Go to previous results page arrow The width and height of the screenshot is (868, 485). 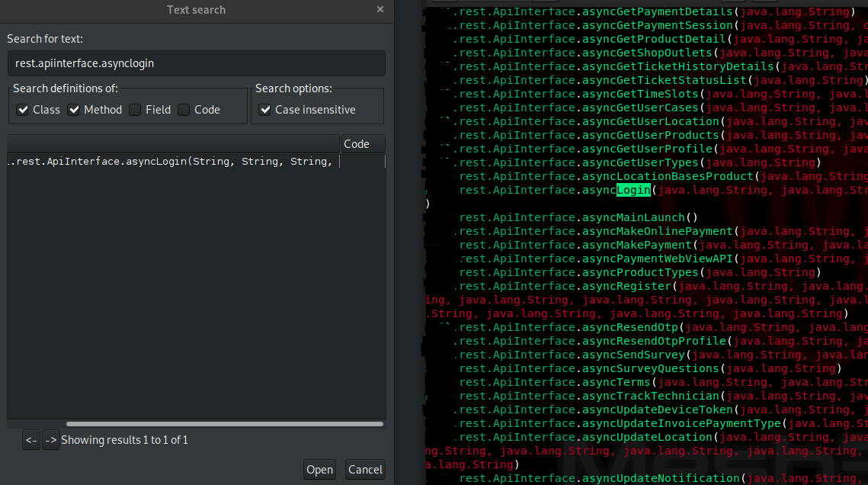tap(30, 440)
